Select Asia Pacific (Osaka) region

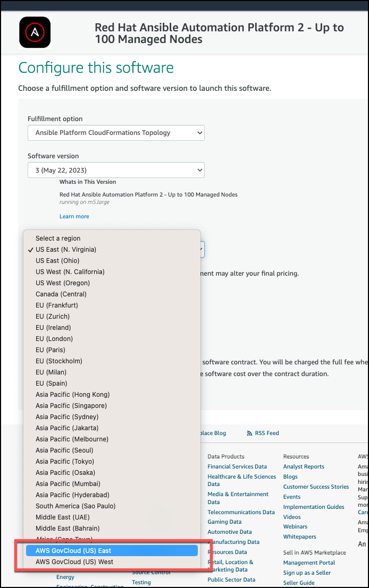(112, 473)
